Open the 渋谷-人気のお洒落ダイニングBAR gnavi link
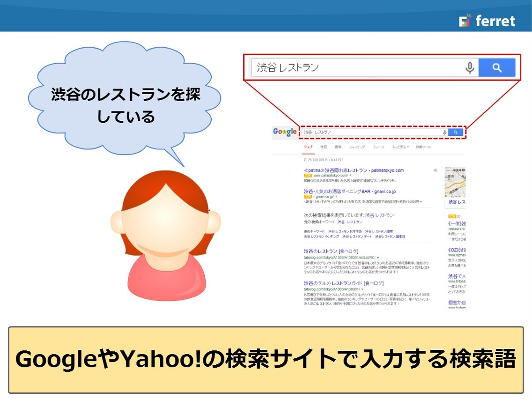Screen dimensions: 532x399 tap(349, 192)
